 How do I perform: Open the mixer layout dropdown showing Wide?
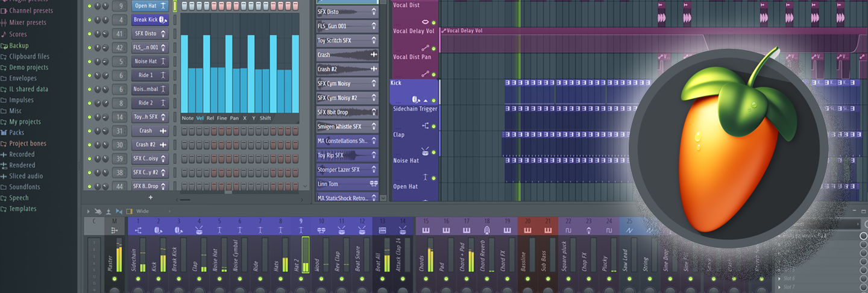point(143,212)
